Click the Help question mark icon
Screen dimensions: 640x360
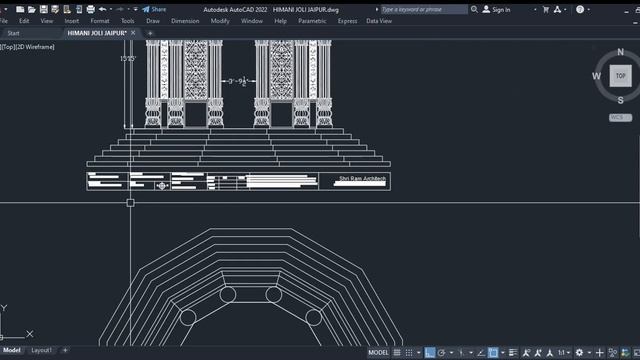580,9
